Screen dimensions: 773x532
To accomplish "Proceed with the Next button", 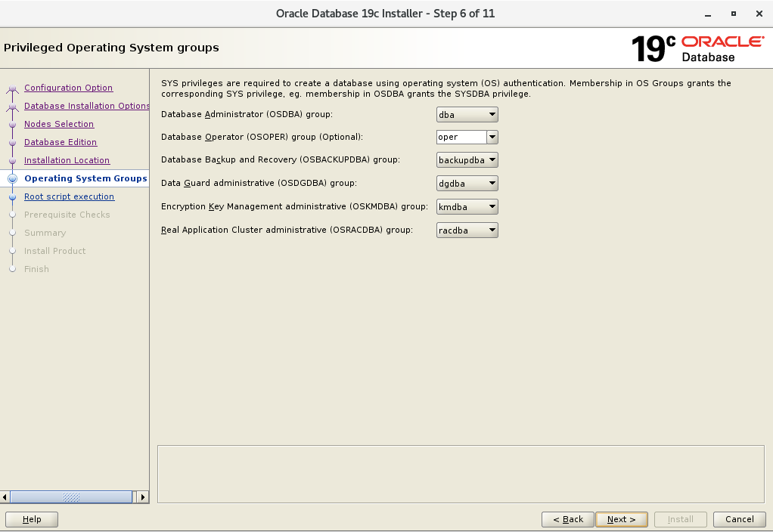I will click(x=621, y=519).
